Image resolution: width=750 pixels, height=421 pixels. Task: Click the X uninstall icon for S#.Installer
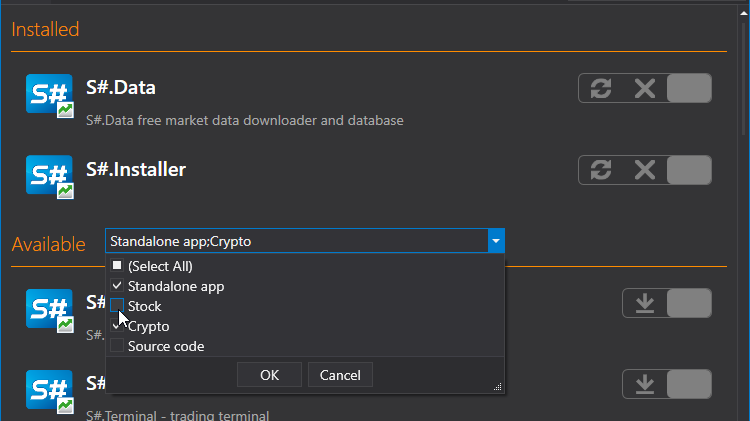pos(645,170)
